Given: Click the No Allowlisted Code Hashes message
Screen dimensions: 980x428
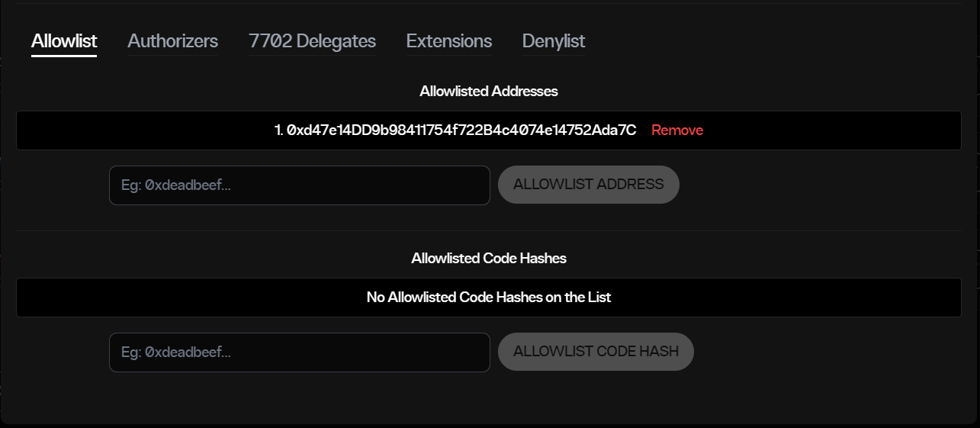Looking at the screenshot, I should (489, 298).
